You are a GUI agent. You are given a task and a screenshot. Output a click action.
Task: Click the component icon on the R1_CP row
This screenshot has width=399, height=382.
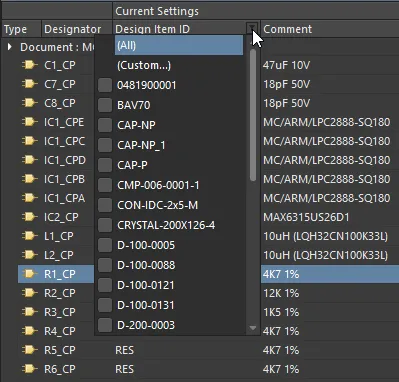pyautogui.click(x=29, y=274)
